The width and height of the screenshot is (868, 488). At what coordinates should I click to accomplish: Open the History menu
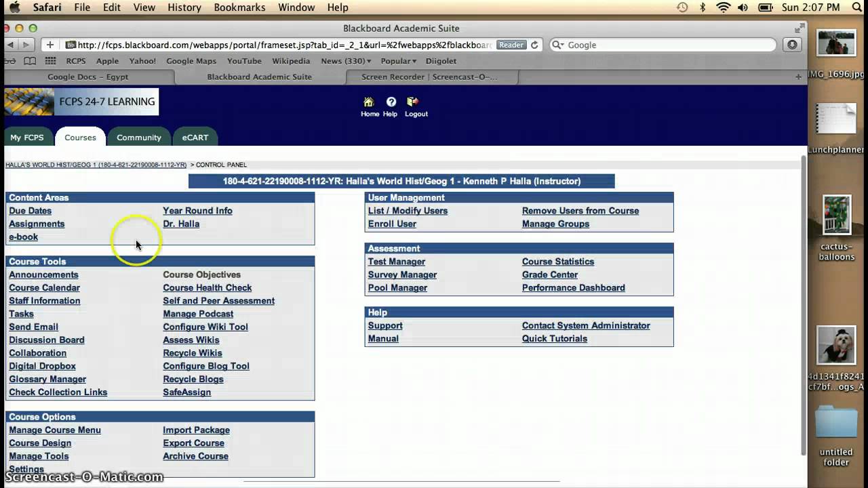[184, 7]
